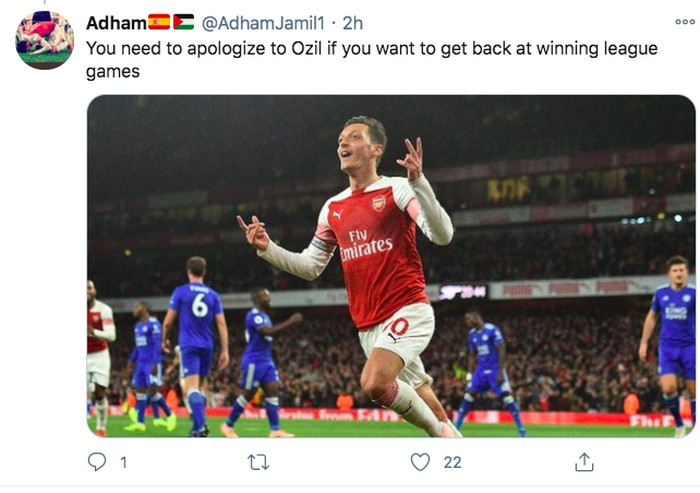
Task: Click the stadium scoreboard in the photo
Action: 463,292
